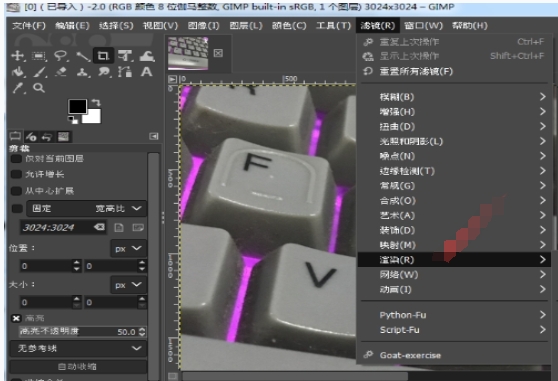Click the ruler corner quick-mask menu button
The image size is (558, 381).
click(x=173, y=79)
